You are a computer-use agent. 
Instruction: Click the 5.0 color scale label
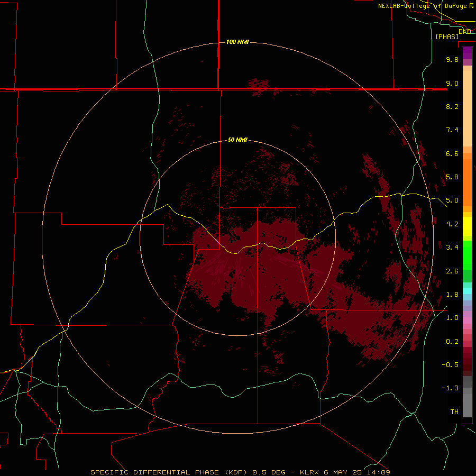coord(452,200)
